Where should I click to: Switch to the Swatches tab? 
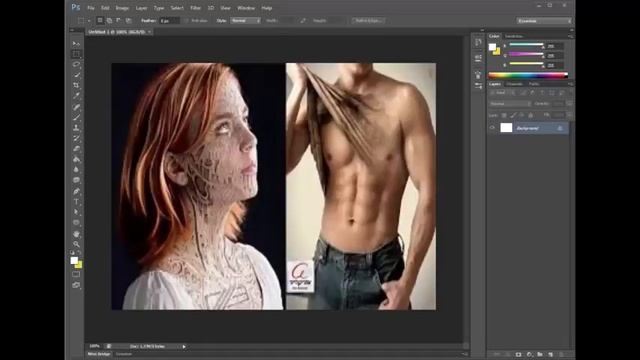tap(514, 36)
